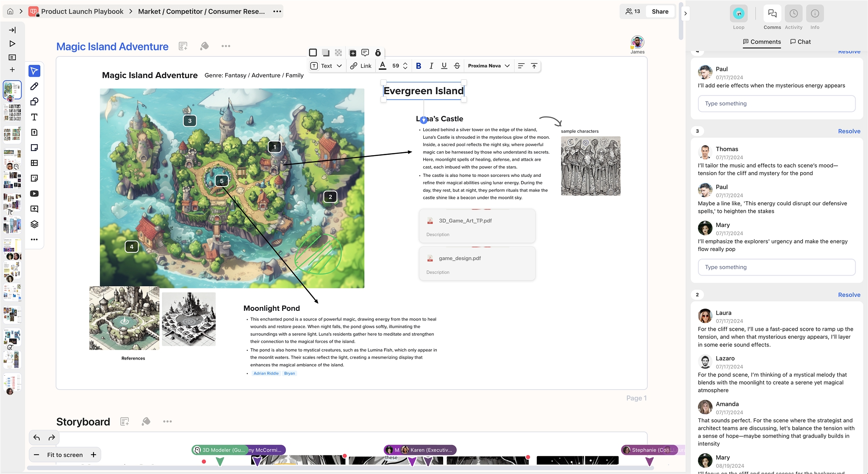
Task: Switch to the Chat tab
Action: (800, 42)
